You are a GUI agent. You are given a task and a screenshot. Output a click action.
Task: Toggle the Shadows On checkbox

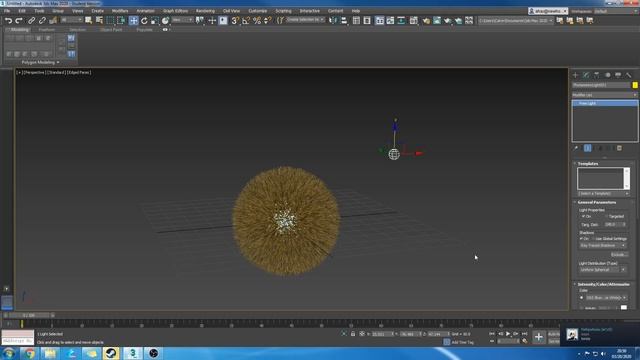click(x=582, y=239)
